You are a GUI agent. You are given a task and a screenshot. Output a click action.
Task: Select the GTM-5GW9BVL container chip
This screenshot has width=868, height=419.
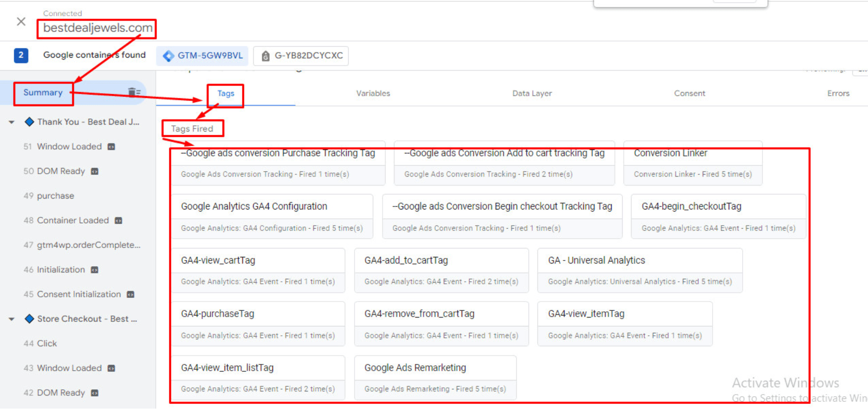tap(203, 56)
